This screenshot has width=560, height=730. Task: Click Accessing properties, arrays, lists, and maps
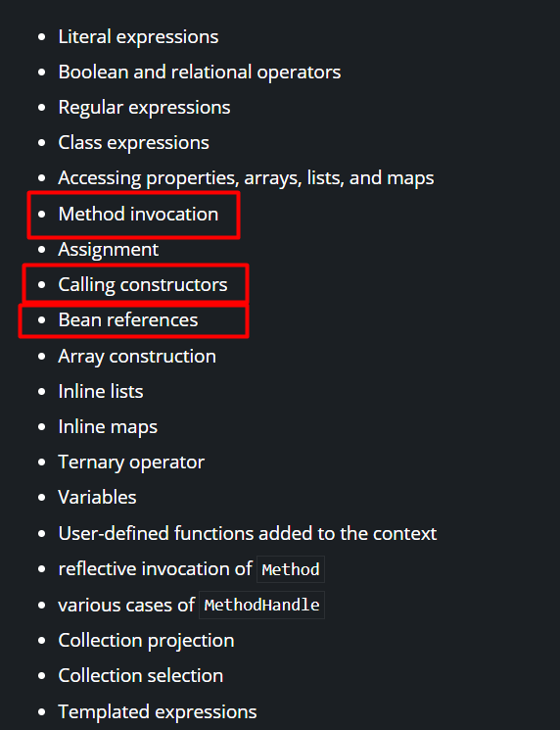coord(246,178)
